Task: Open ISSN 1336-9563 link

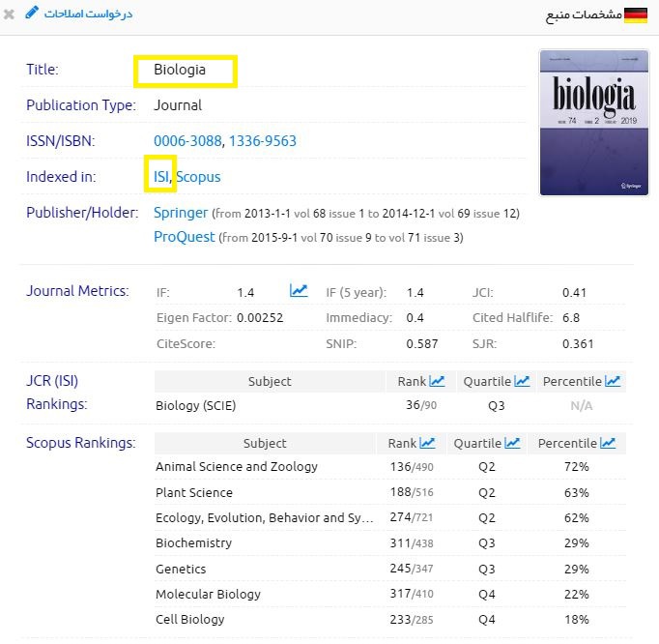Action: point(263,141)
